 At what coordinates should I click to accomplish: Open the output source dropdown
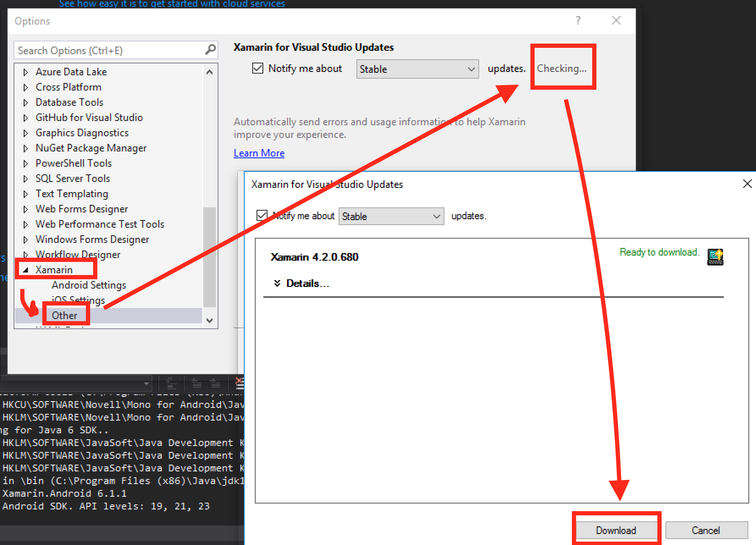coord(146,384)
